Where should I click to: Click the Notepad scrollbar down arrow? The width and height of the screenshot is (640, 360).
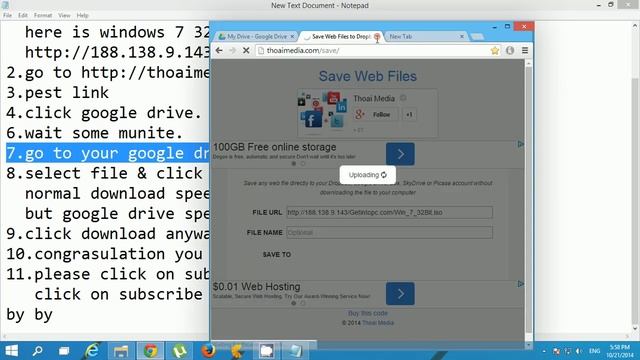coord(635,329)
